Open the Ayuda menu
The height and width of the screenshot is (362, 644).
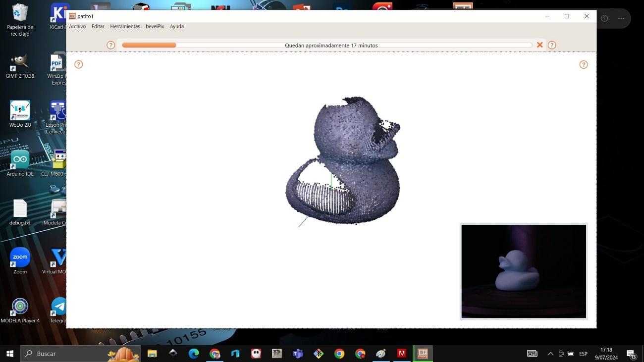[176, 27]
